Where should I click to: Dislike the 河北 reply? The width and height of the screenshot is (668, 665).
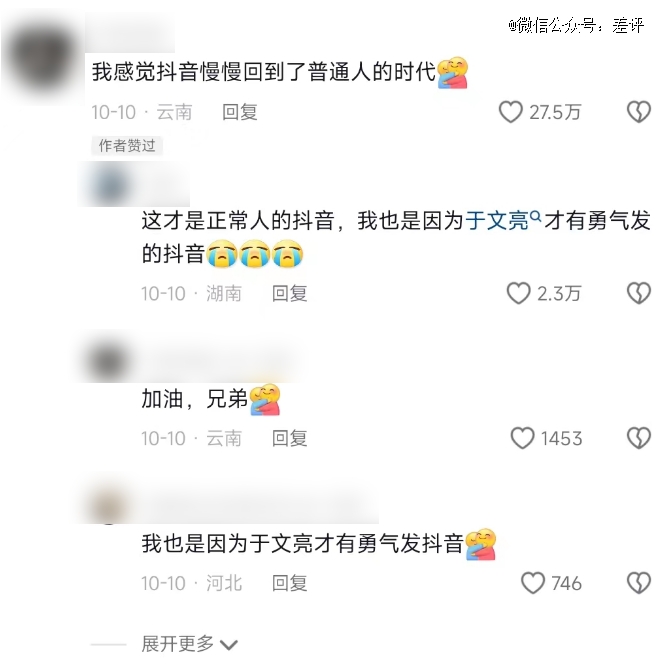(x=639, y=583)
